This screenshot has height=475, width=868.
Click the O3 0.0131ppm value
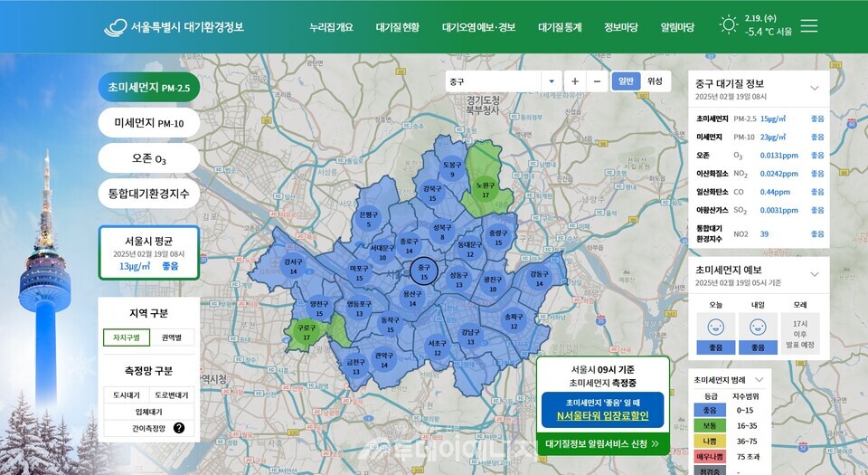coord(778,156)
